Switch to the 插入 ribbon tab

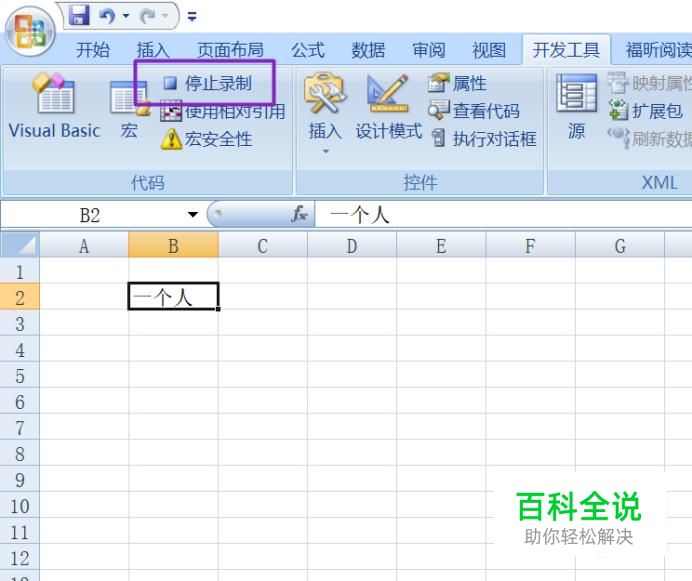pyautogui.click(x=153, y=49)
